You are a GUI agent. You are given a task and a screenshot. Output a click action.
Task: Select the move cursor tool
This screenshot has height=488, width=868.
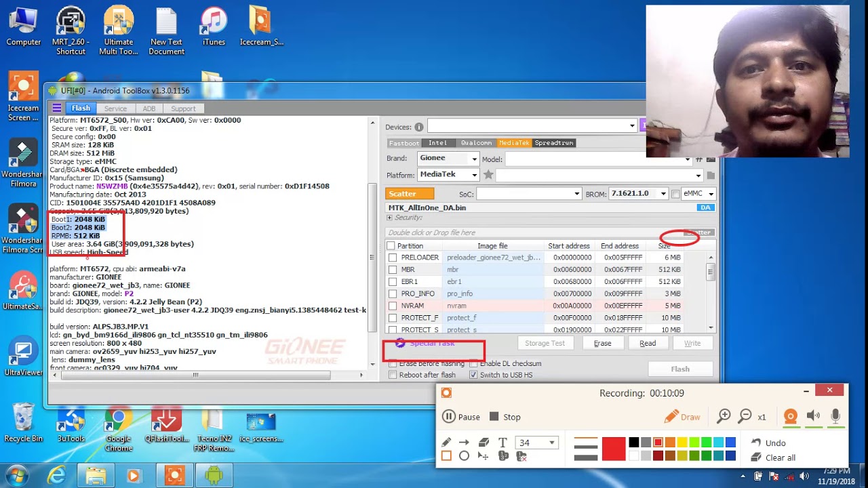[x=484, y=456]
